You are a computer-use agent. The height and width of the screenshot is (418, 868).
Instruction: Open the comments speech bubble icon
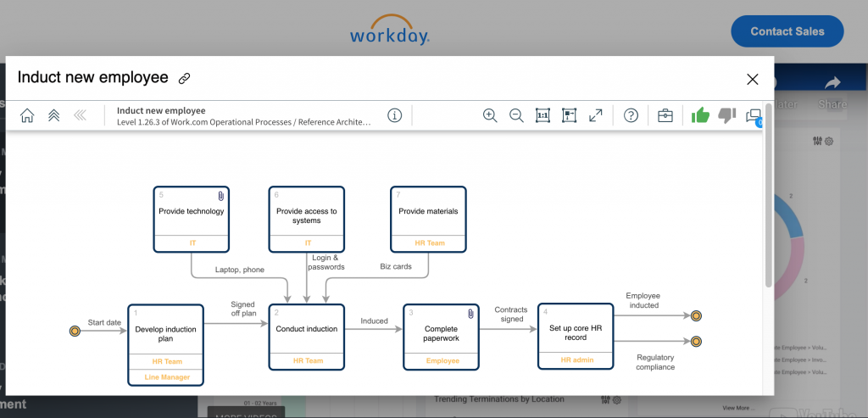click(753, 117)
